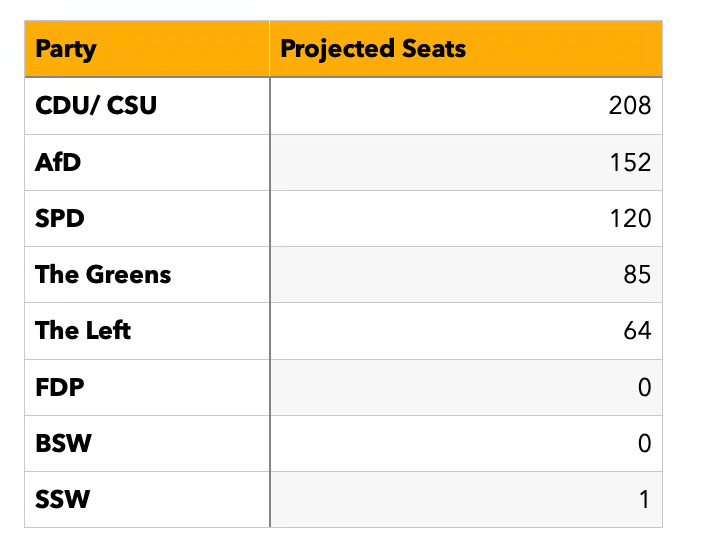Select The Greens party cell
This screenshot has width=703, height=554.
click(x=147, y=274)
